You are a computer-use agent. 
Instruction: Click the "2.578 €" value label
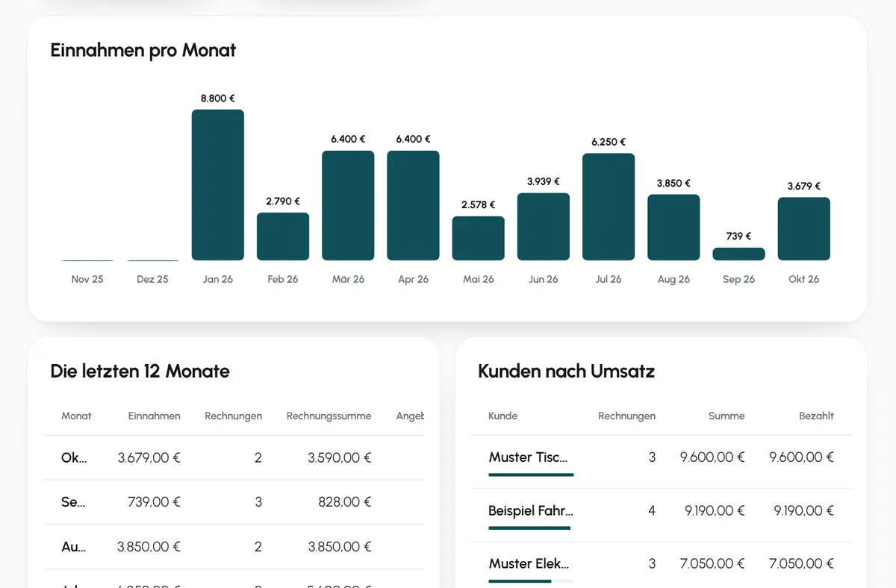pos(478,204)
